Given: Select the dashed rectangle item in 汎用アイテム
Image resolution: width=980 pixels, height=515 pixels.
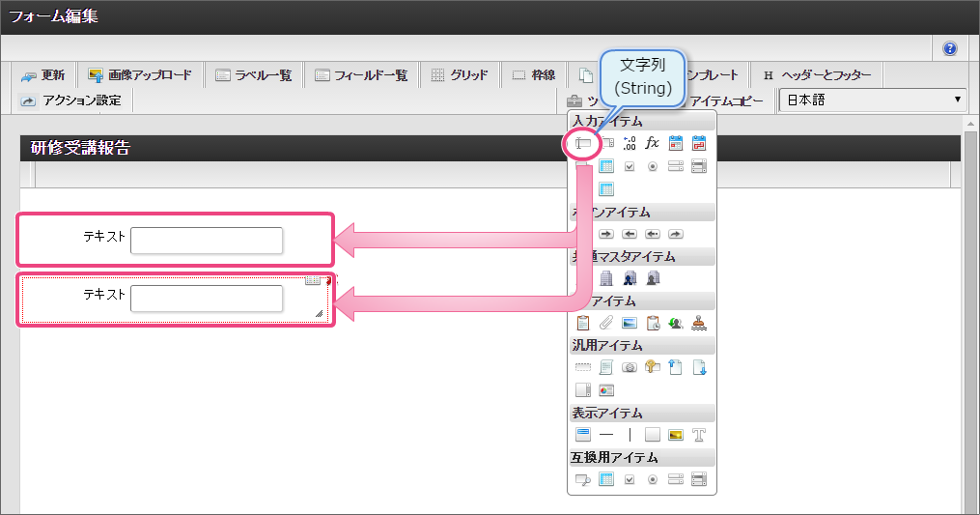Looking at the screenshot, I should click(582, 367).
